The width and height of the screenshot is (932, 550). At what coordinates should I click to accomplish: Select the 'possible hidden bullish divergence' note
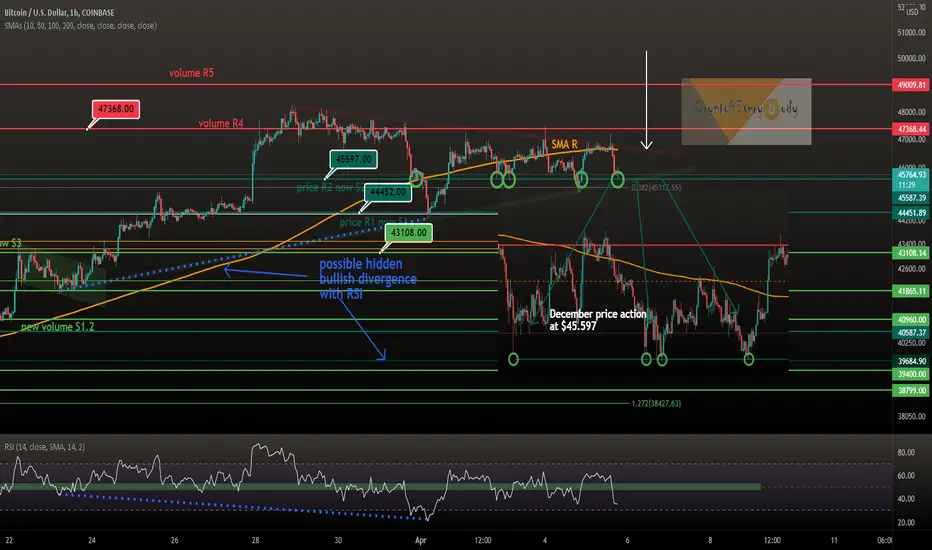point(367,279)
